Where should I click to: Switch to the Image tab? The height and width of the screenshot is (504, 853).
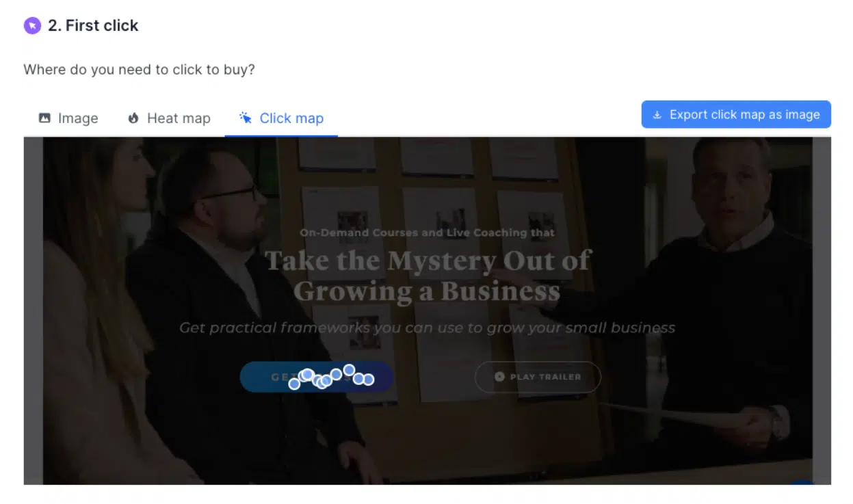[68, 118]
